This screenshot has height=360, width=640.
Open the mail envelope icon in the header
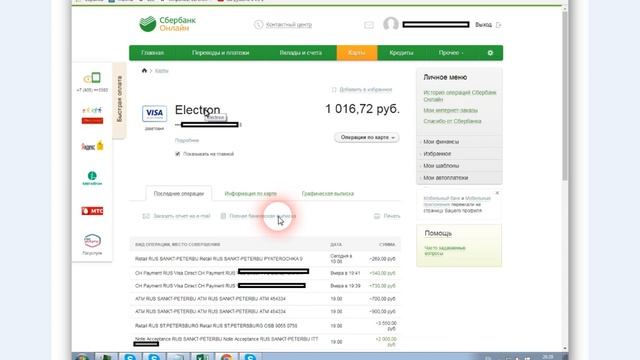tap(369, 25)
